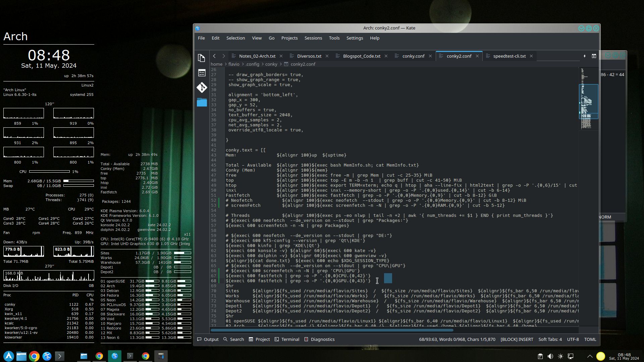This screenshot has width=644, height=362.
Task: Open the Help menu
Action: pyautogui.click(x=374, y=38)
